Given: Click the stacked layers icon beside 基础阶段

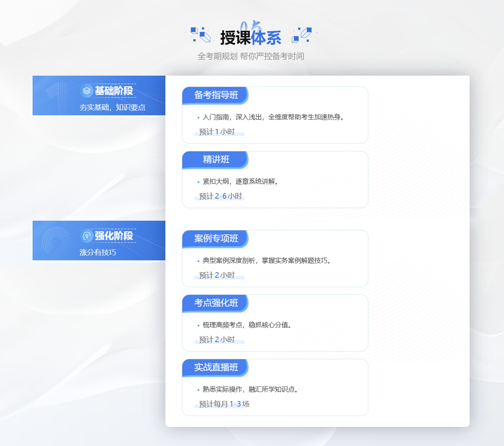Looking at the screenshot, I should click(86, 91).
